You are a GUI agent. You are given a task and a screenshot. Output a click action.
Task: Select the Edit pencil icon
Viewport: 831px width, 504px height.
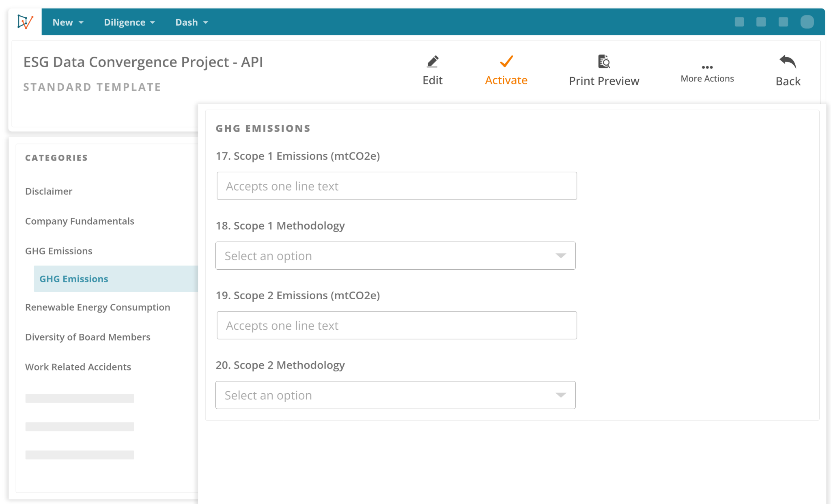[432, 62]
